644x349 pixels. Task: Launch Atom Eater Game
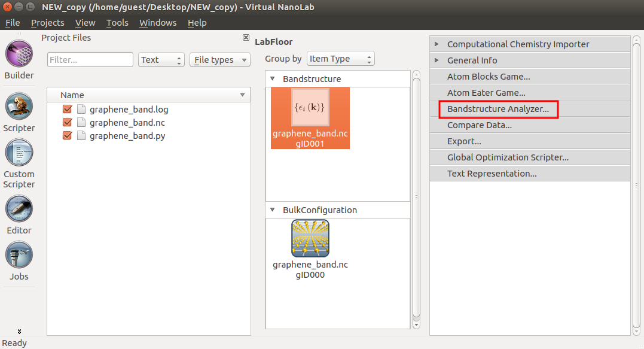click(x=530, y=93)
